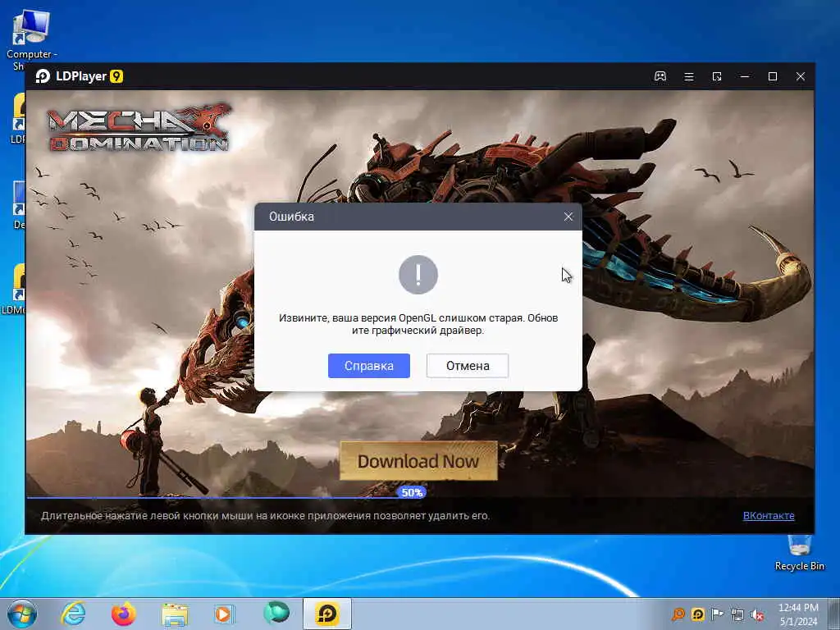
Task: Close the LDPlayer window
Action: 801,76
